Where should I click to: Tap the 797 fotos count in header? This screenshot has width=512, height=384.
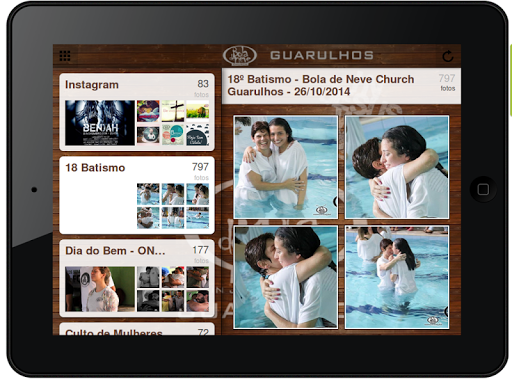coord(447,82)
